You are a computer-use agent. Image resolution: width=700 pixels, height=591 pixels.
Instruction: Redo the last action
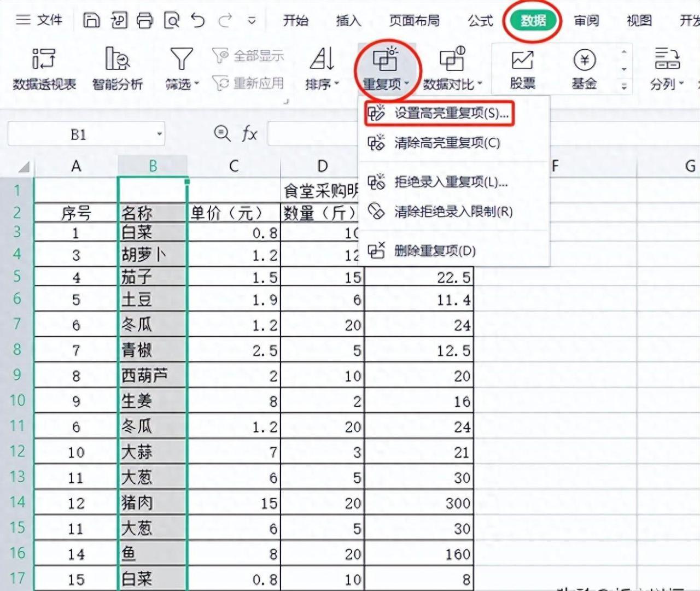click(225, 20)
